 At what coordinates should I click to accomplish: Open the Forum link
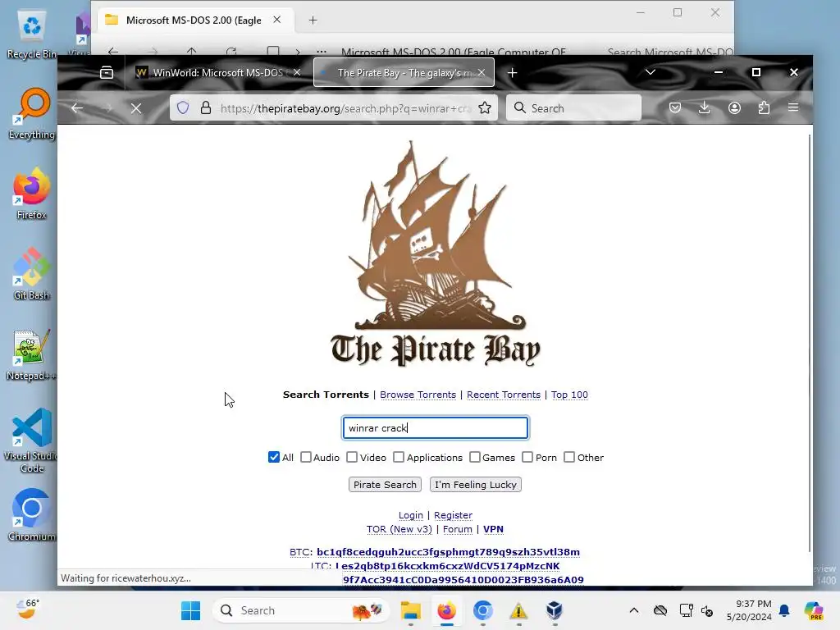tap(458, 529)
